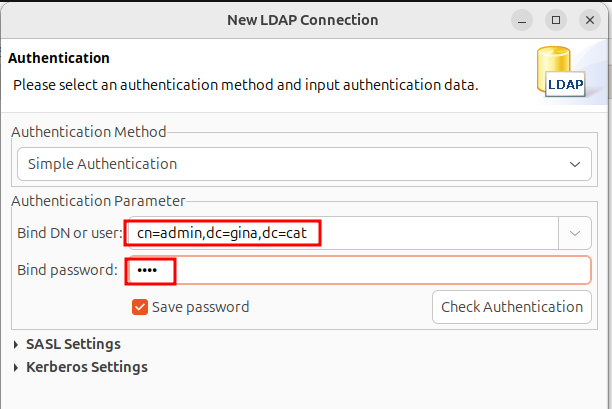
Task: Enable the Save password checkbox
Action: 140,307
